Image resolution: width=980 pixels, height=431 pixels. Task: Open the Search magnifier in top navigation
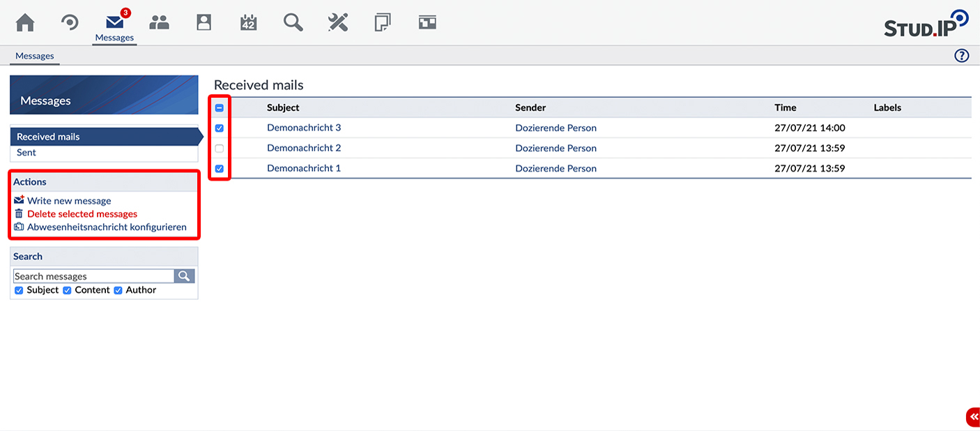[x=293, y=23]
